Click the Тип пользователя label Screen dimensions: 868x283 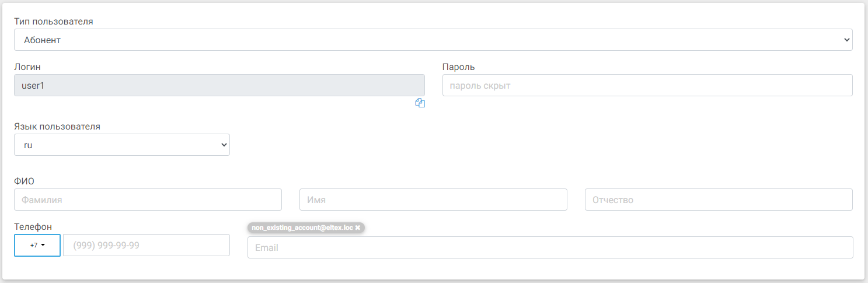(54, 22)
